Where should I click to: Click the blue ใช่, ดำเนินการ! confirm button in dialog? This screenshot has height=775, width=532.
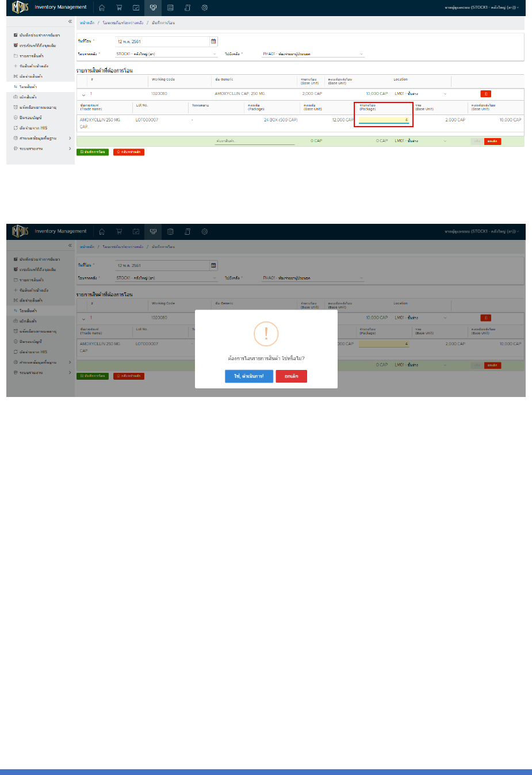[x=248, y=376]
